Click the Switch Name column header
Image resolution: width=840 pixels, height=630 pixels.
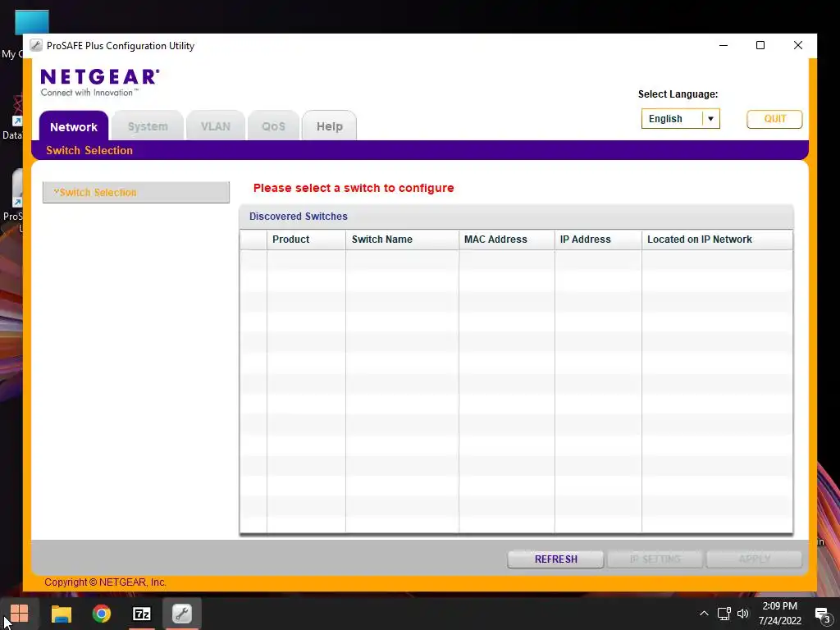pyautogui.click(x=402, y=240)
